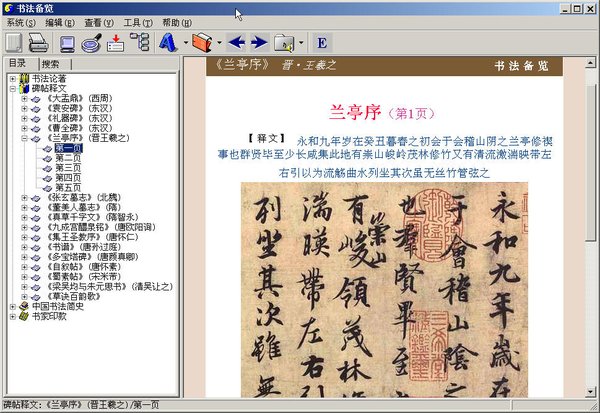Click the blue left arrow back icon
This screenshot has height=413, width=600.
(236, 43)
